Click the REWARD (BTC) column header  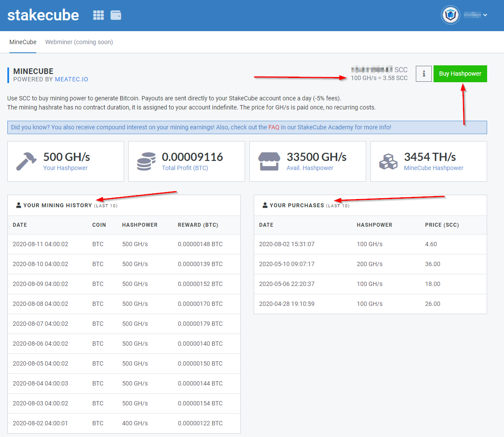click(198, 225)
